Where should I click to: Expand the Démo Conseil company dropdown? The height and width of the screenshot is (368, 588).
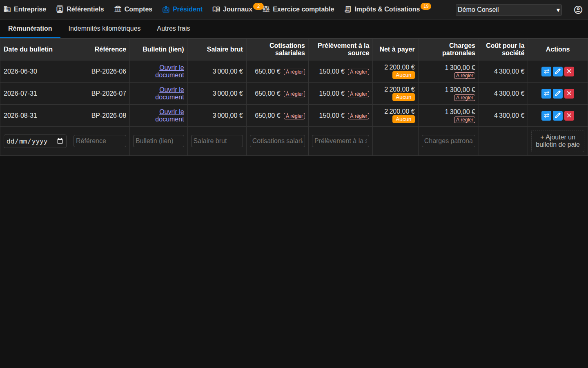tap(509, 10)
